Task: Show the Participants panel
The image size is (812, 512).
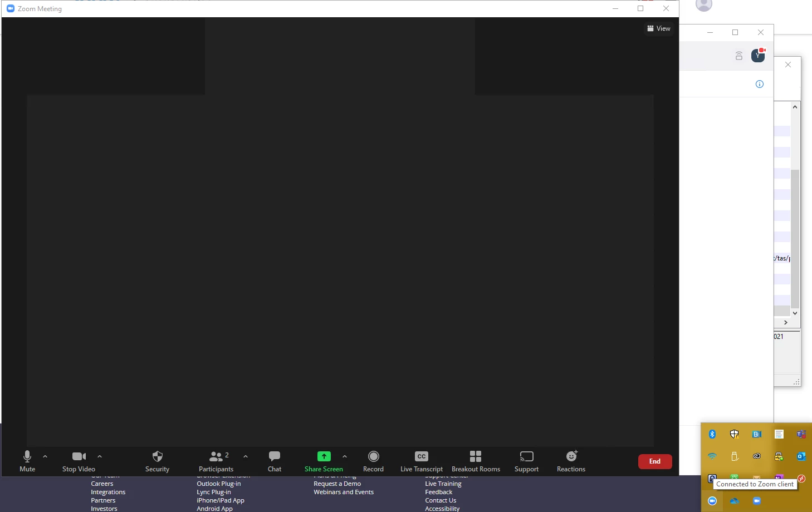Action: click(x=216, y=461)
